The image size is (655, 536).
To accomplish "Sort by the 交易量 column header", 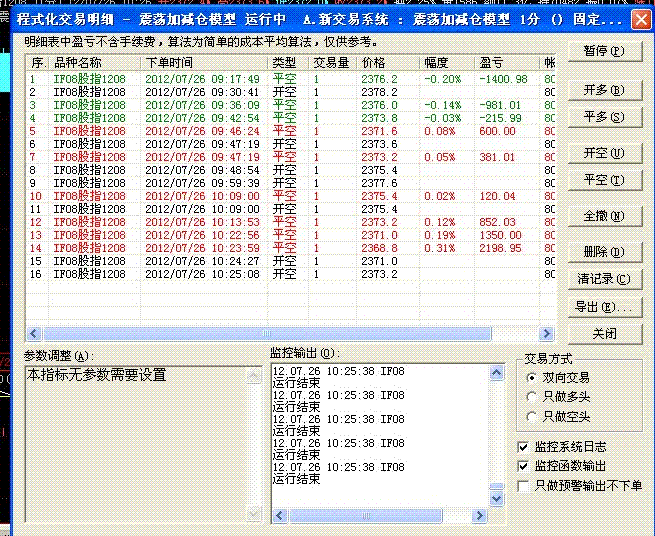I will (x=333, y=63).
